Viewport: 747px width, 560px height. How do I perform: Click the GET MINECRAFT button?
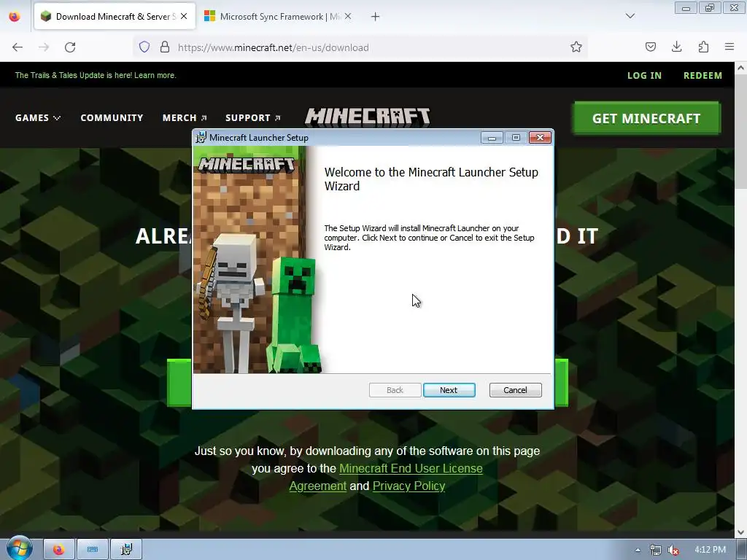coord(646,118)
